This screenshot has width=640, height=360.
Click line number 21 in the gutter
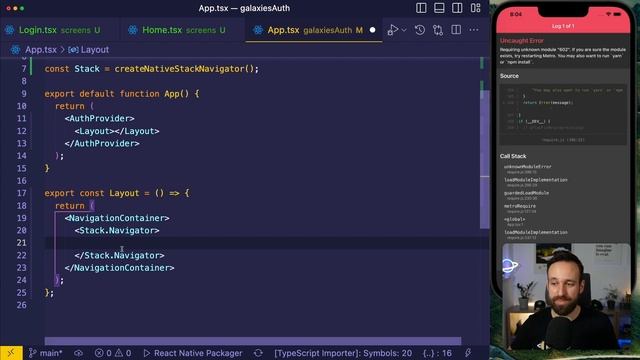click(x=22, y=243)
